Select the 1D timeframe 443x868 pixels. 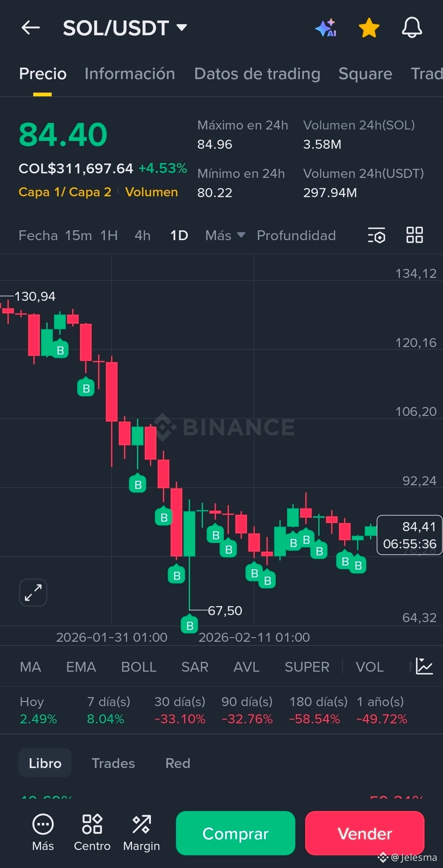click(x=179, y=236)
